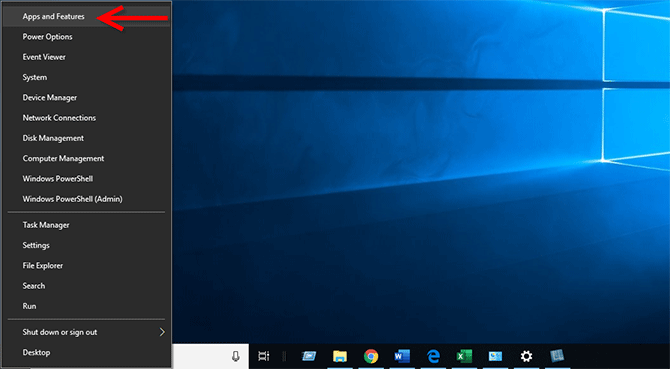Open Event Viewer

(x=87, y=57)
